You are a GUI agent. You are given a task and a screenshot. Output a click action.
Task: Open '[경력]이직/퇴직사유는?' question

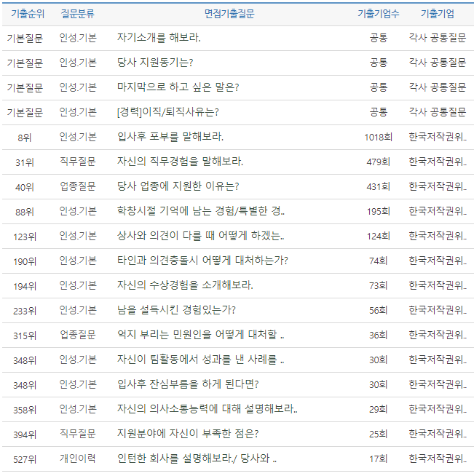point(168,112)
